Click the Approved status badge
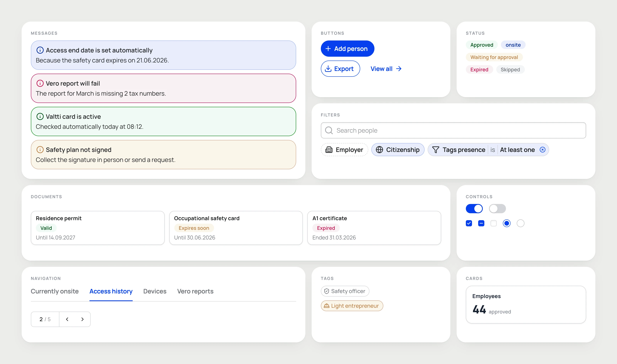The image size is (617, 364). [x=482, y=45]
